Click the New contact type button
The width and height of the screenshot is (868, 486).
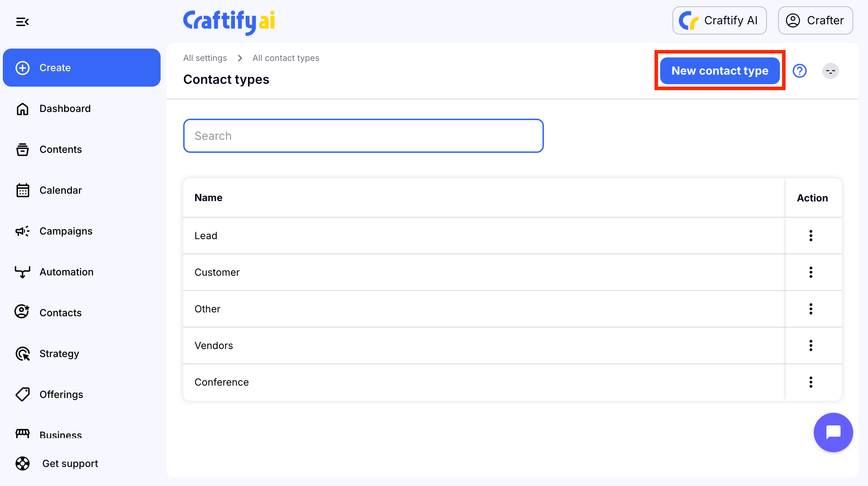click(720, 71)
